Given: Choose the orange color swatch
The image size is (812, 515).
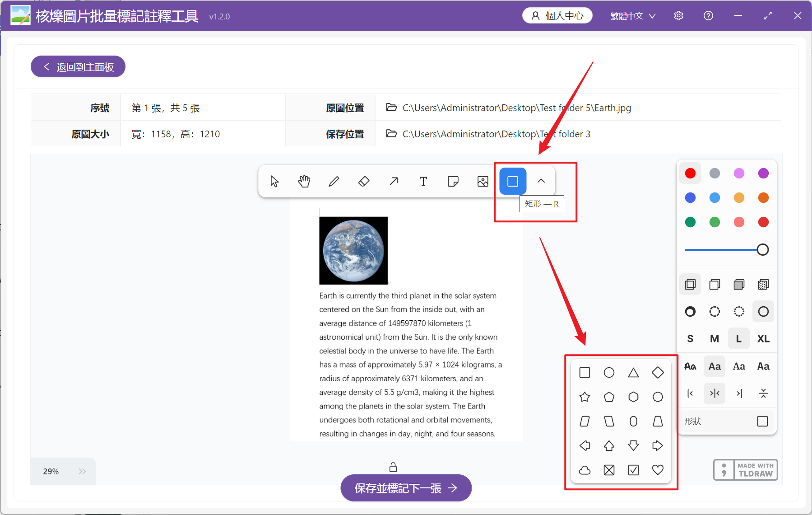Looking at the screenshot, I should [763, 197].
